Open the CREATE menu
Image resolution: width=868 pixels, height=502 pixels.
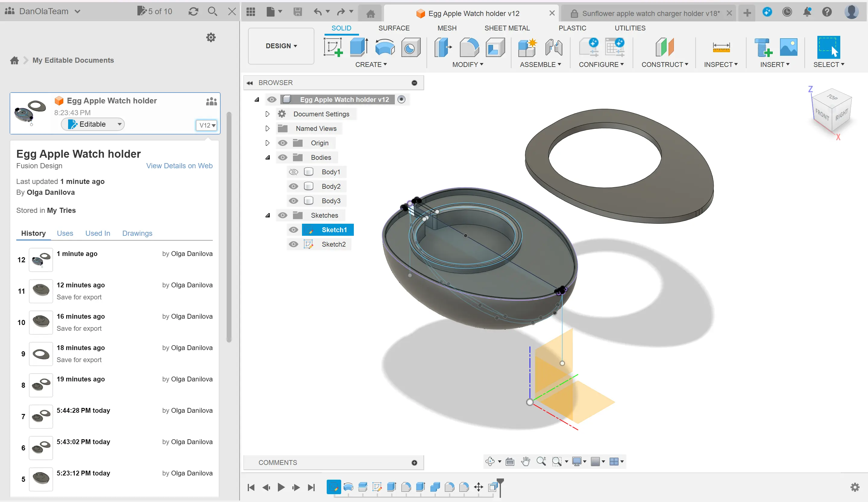pos(371,65)
